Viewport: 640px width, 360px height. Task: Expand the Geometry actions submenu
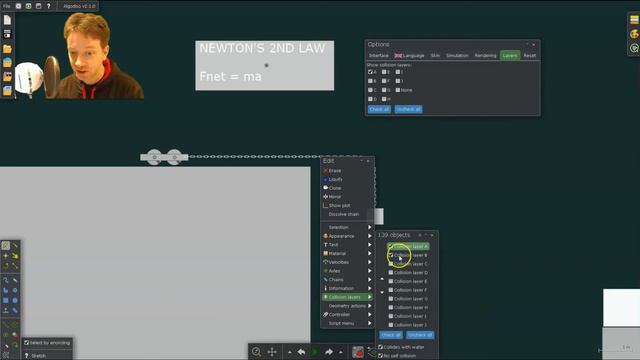[x=347, y=306]
